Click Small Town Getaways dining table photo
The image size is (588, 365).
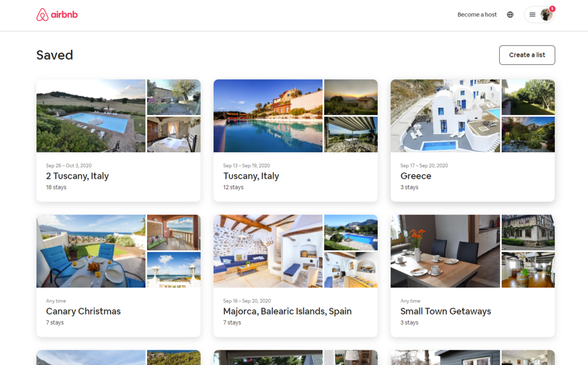[445, 251]
